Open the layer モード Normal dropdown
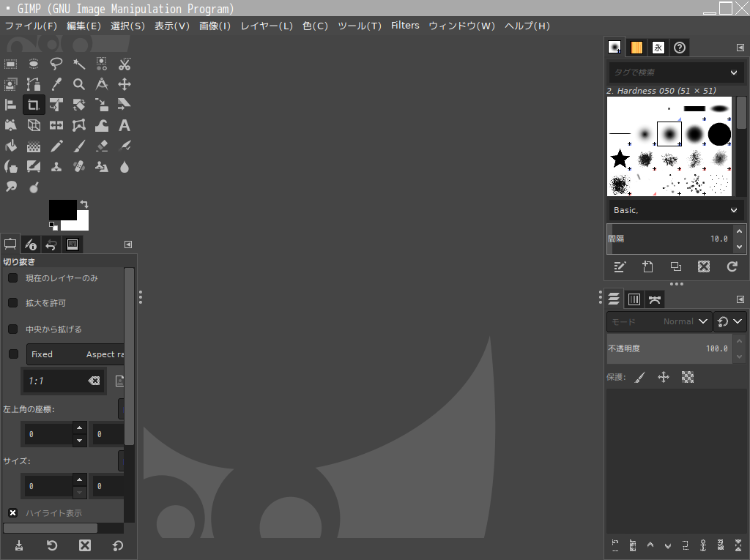Image resolution: width=750 pixels, height=560 pixels. click(659, 321)
